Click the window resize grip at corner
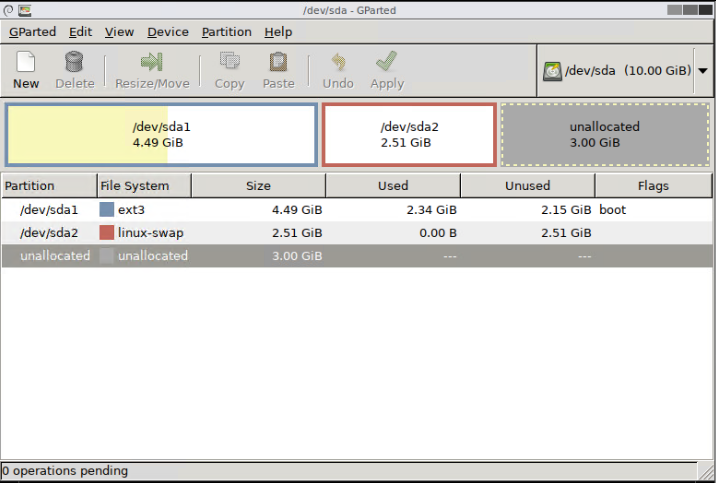 (707, 472)
